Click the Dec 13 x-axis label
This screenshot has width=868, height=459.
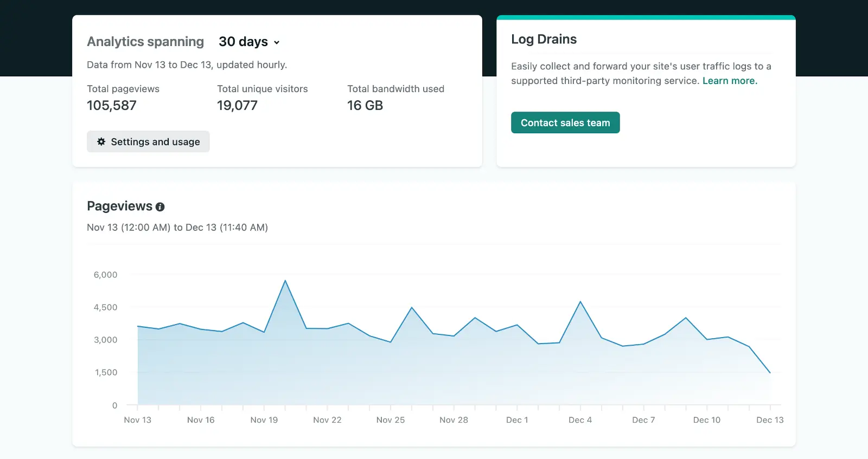click(x=770, y=420)
